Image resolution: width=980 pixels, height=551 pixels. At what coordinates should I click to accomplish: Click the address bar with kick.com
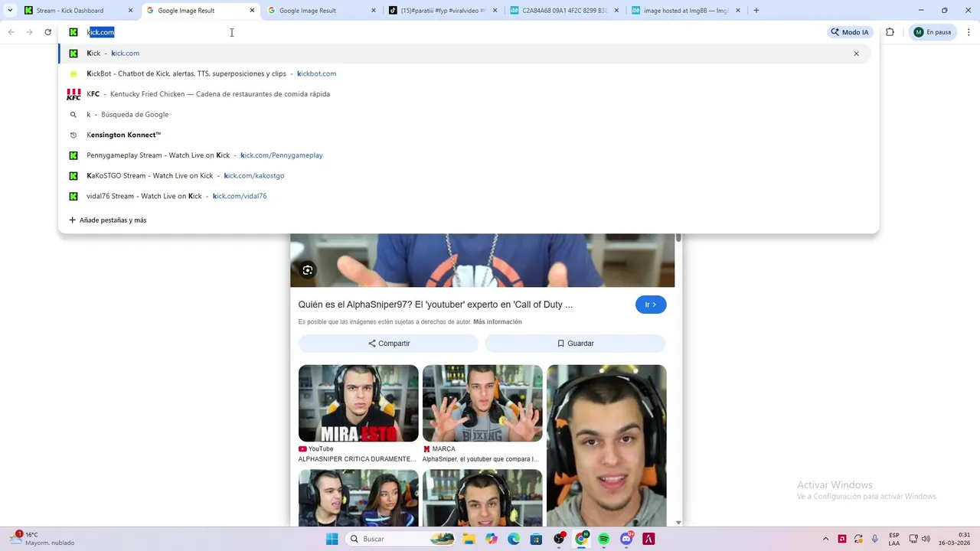click(444, 32)
